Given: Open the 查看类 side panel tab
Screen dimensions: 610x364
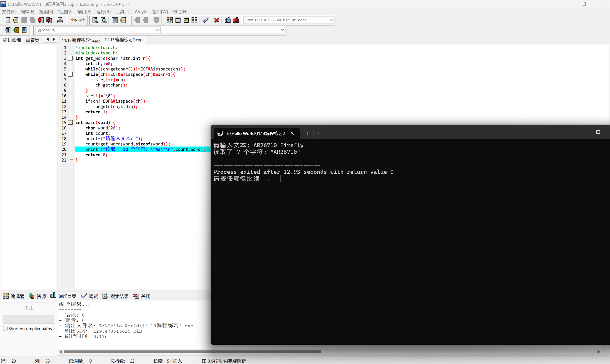Looking at the screenshot, I should 32,40.
